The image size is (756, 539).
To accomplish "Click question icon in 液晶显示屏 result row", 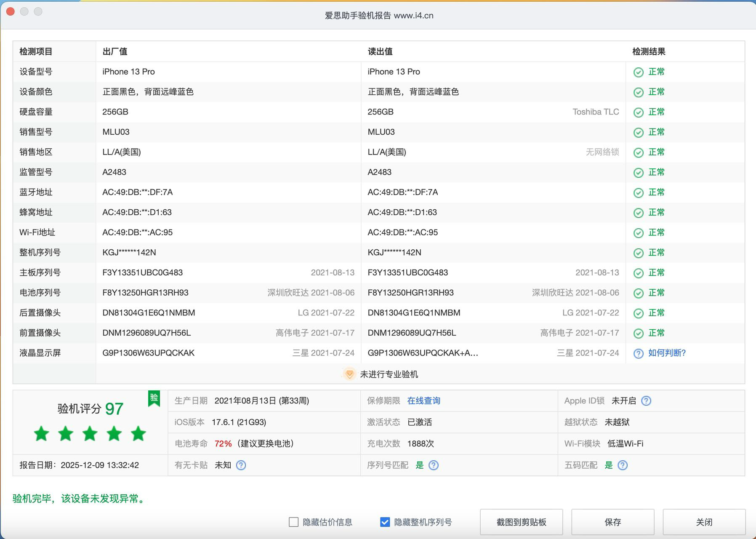I will (x=638, y=353).
